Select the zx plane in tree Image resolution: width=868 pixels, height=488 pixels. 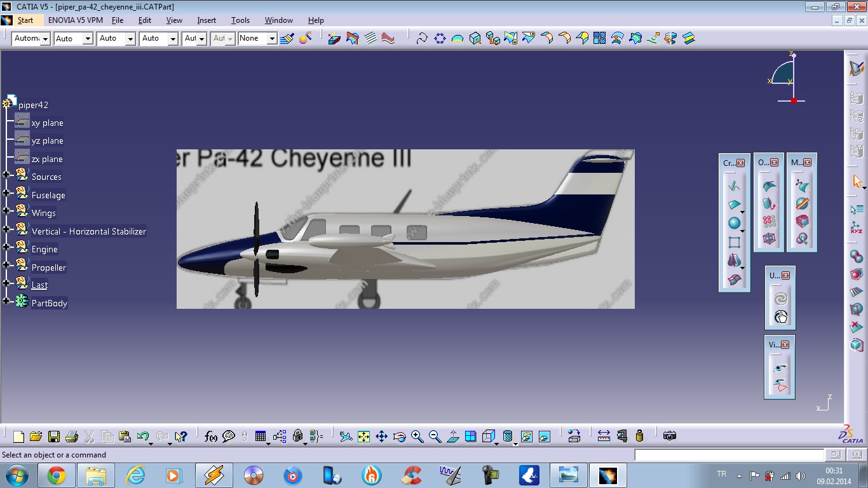pos(47,159)
